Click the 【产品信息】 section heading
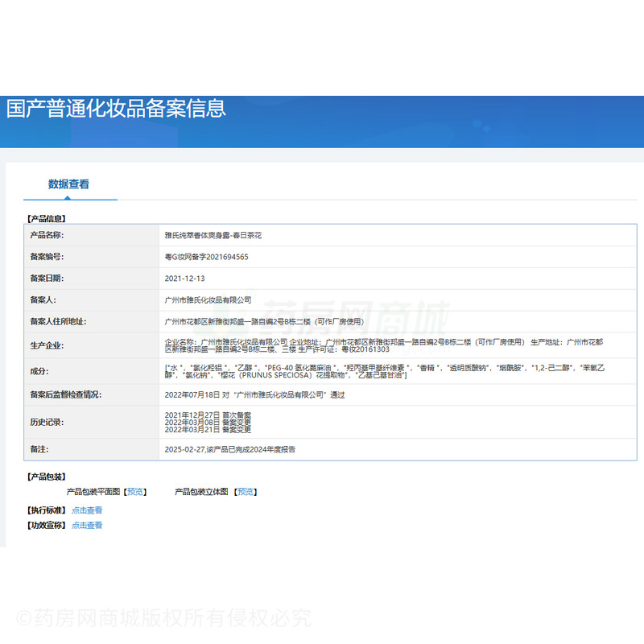This screenshot has height=644, width=644. click(47, 219)
